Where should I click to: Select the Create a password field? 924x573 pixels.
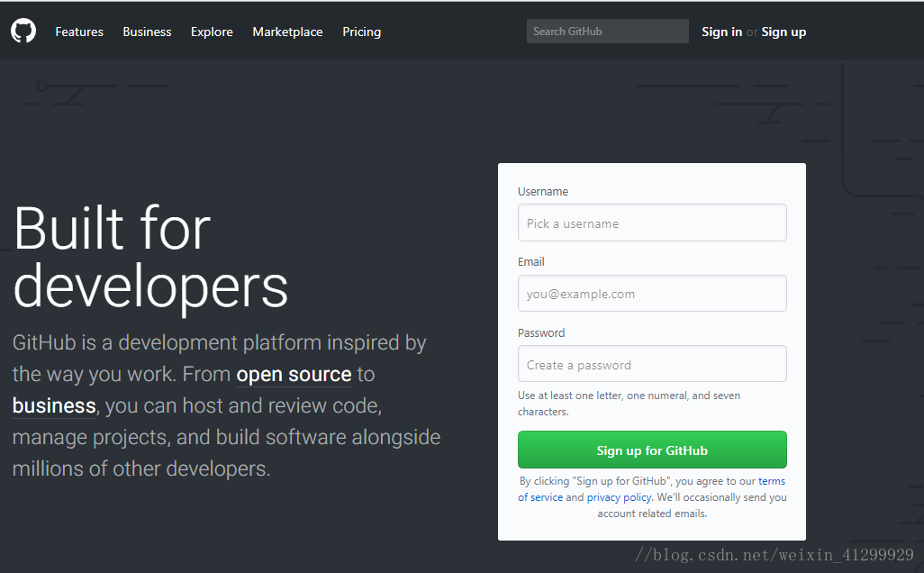point(652,364)
